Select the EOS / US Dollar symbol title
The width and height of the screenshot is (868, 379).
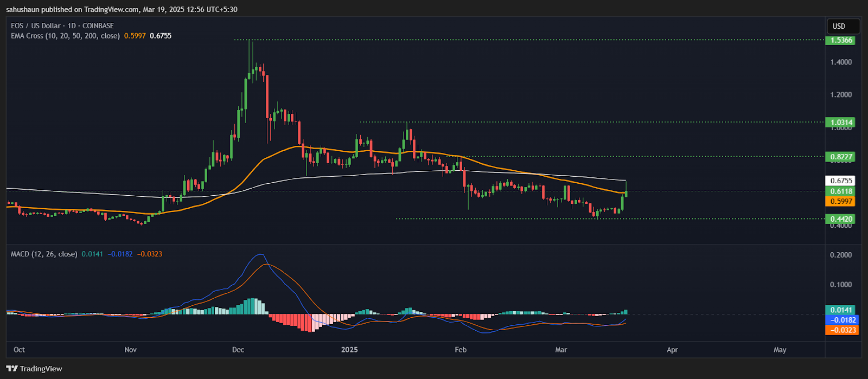62,25
